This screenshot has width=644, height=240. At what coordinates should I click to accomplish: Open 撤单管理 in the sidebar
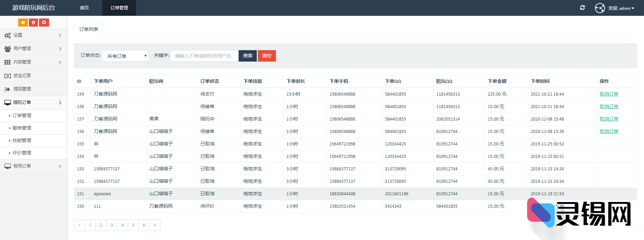(22, 128)
